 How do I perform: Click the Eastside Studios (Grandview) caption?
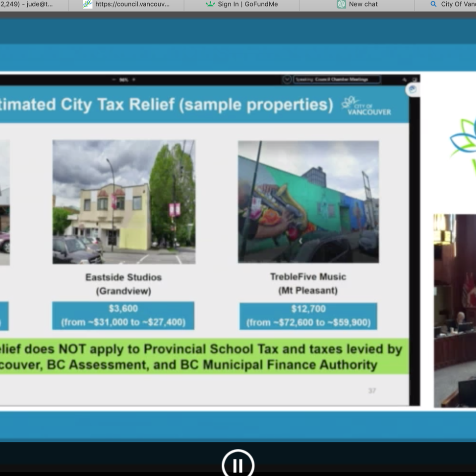123,284
